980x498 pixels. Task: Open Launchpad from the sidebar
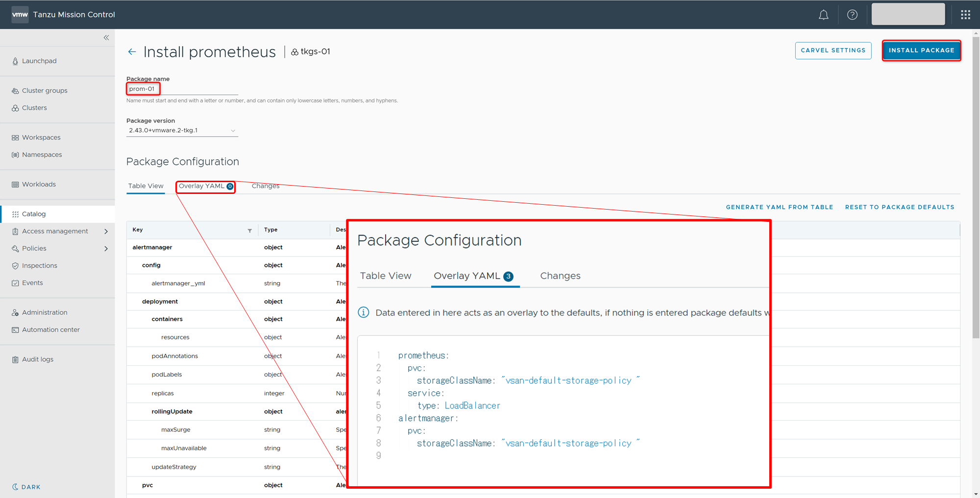pos(39,61)
